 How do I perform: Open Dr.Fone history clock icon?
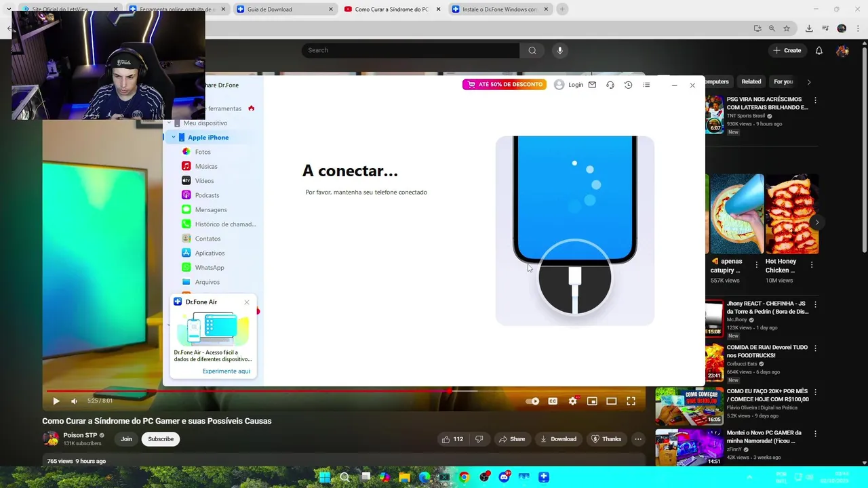(628, 85)
